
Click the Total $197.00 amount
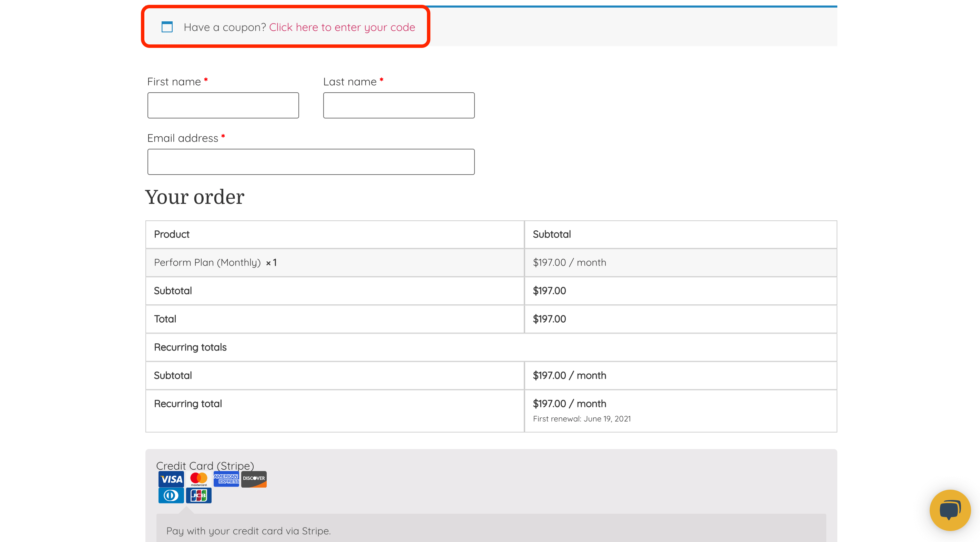click(549, 319)
